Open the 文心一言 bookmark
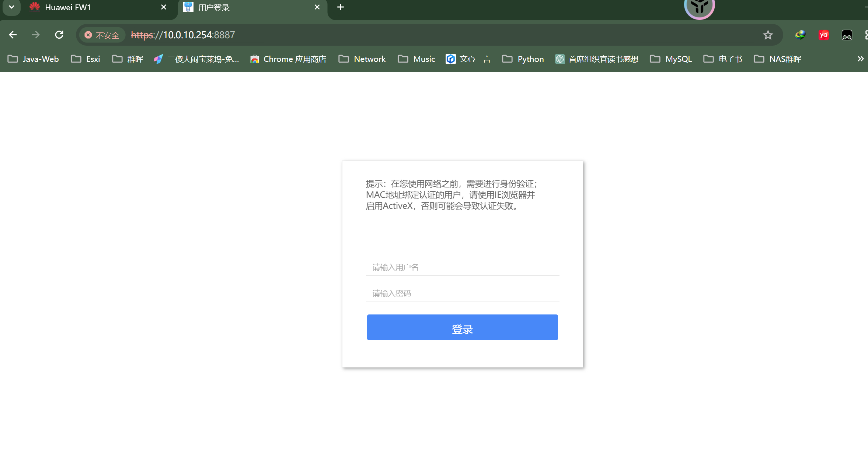 [x=468, y=59]
